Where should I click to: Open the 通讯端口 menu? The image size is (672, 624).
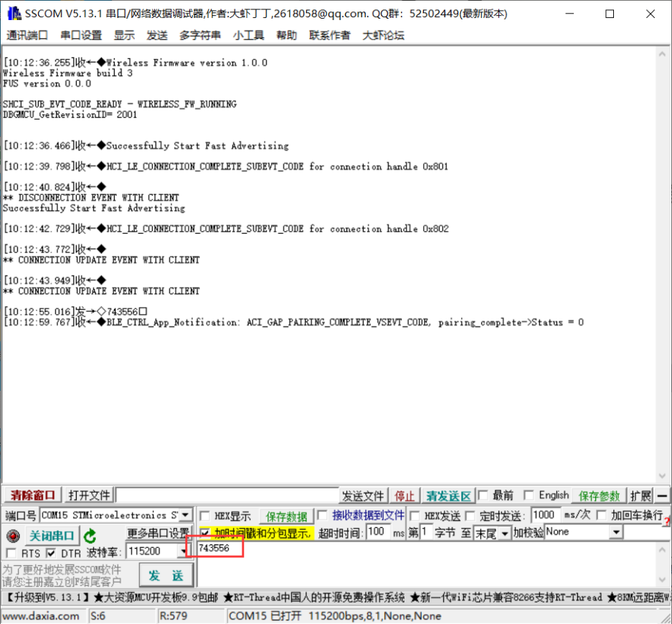pyautogui.click(x=27, y=35)
